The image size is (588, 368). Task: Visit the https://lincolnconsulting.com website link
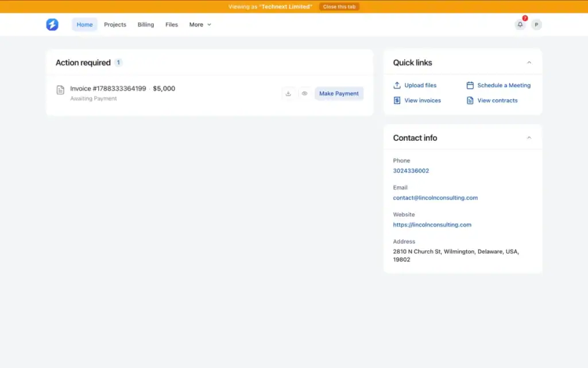click(x=432, y=225)
